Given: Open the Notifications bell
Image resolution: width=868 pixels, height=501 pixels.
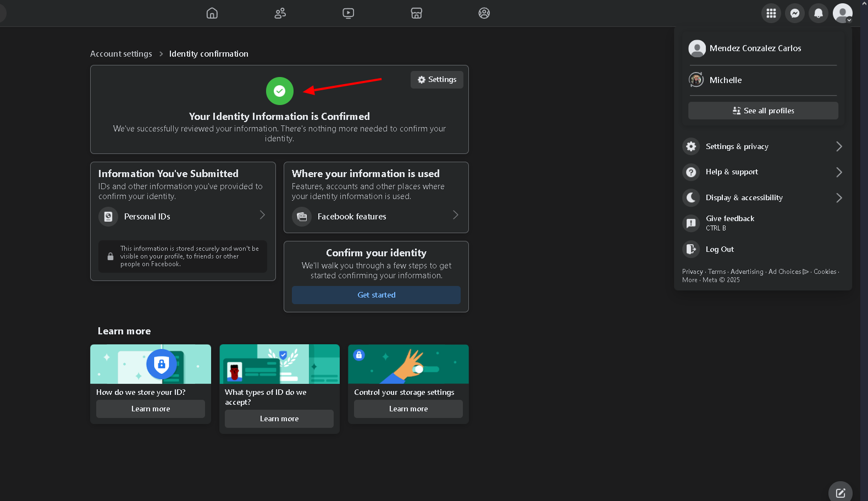Looking at the screenshot, I should [818, 13].
